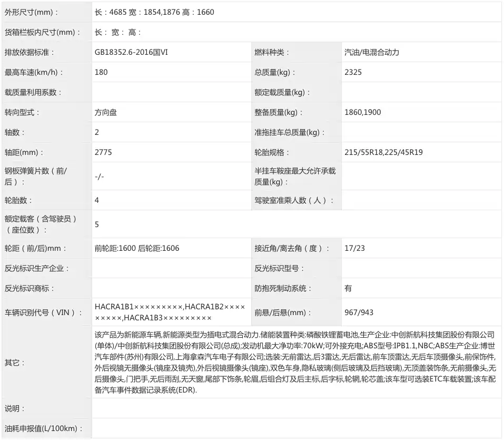Click the 总质量(kg) value 2325
Viewport: 504px width, 440px height.
(353, 72)
